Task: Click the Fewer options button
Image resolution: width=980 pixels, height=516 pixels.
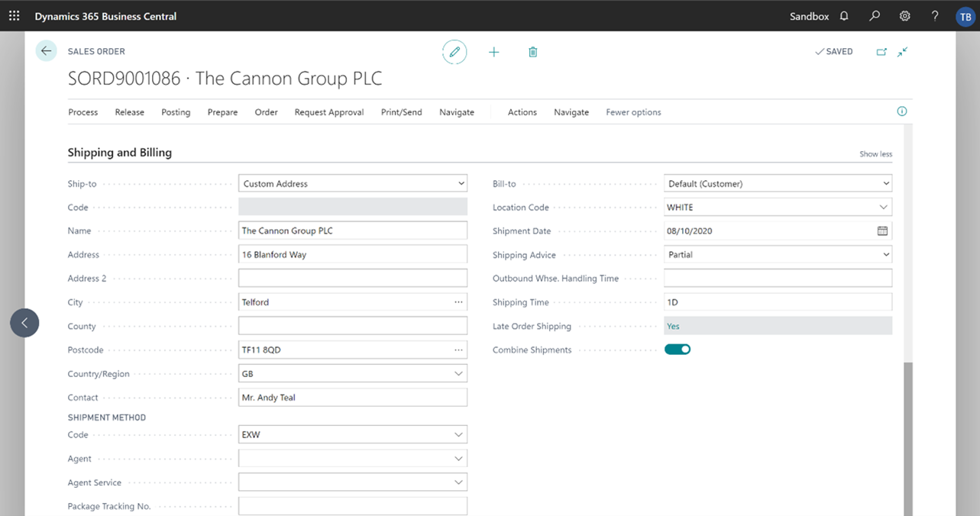Action: tap(633, 112)
